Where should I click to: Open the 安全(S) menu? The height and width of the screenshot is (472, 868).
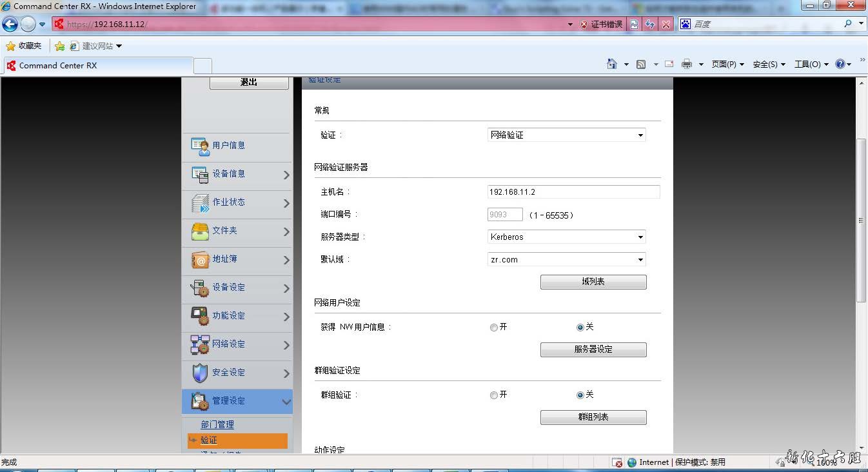(769, 64)
